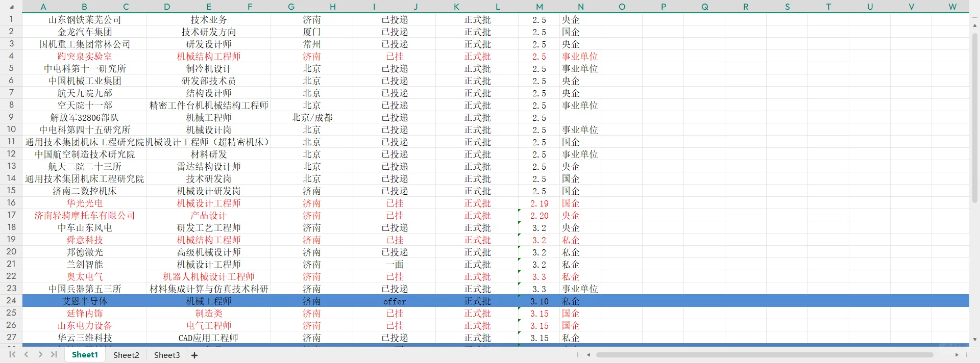Select row 1 header

coord(11,19)
